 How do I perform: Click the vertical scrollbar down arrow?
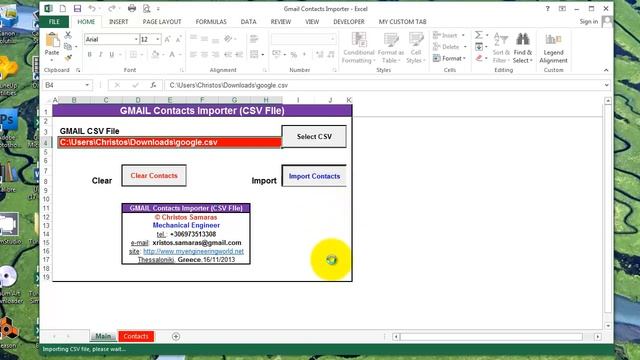(x=608, y=326)
